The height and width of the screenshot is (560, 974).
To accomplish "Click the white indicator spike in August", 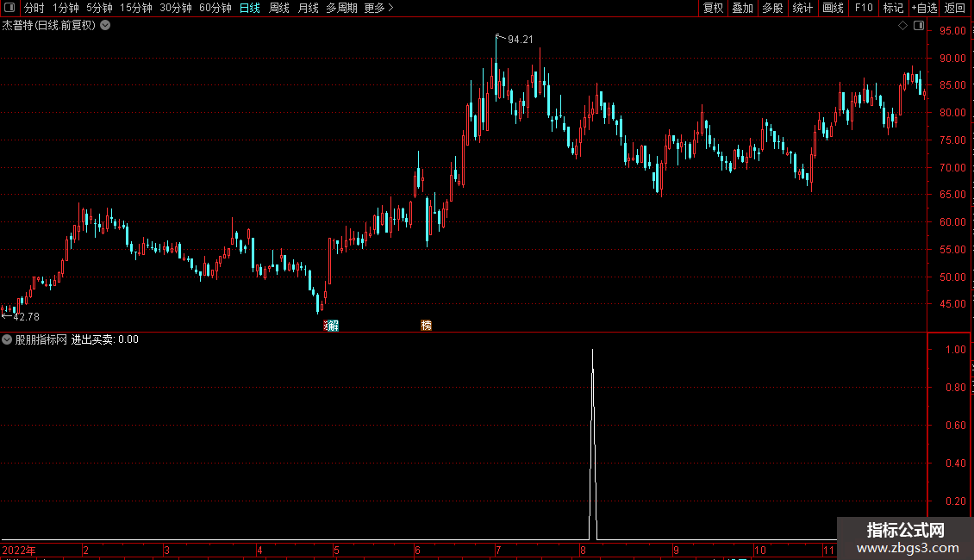I will point(593,444).
